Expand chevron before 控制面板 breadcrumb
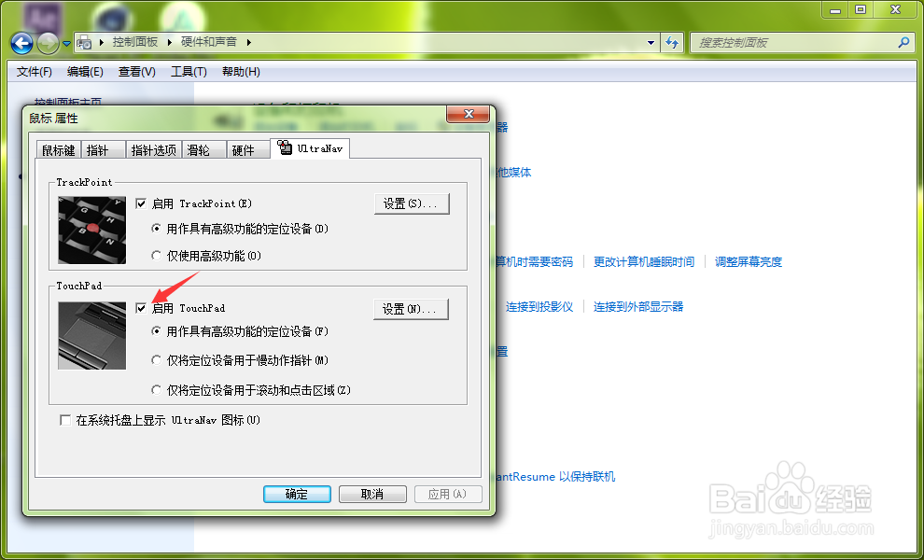 pyautogui.click(x=102, y=42)
